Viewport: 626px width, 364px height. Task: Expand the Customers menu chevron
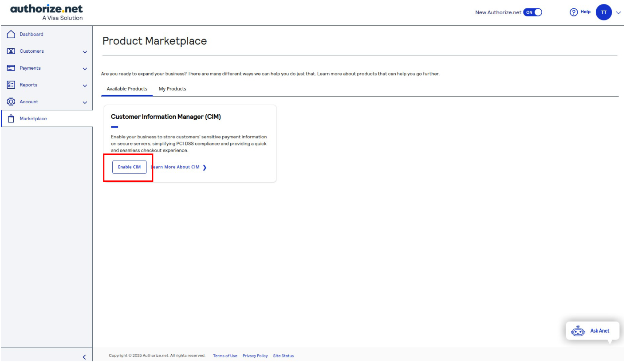pos(85,52)
